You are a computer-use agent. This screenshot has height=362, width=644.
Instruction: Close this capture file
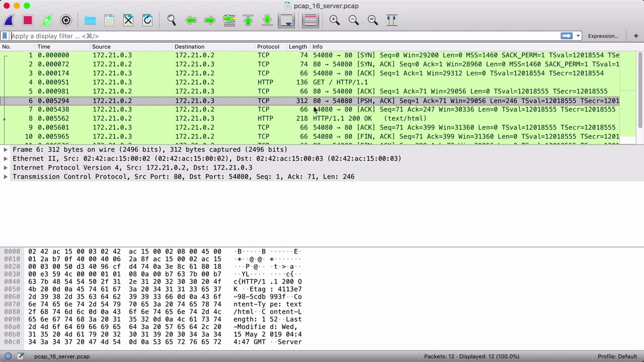point(128,20)
